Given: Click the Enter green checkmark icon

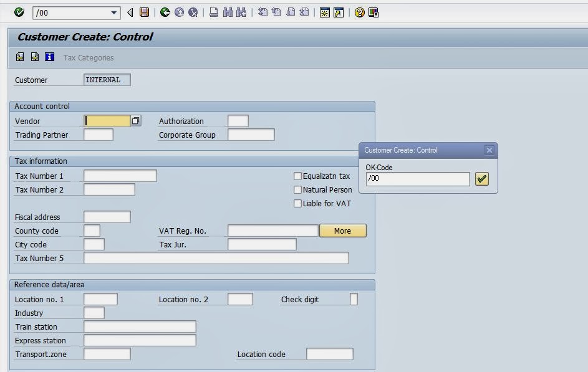Looking at the screenshot, I should pos(19,12).
